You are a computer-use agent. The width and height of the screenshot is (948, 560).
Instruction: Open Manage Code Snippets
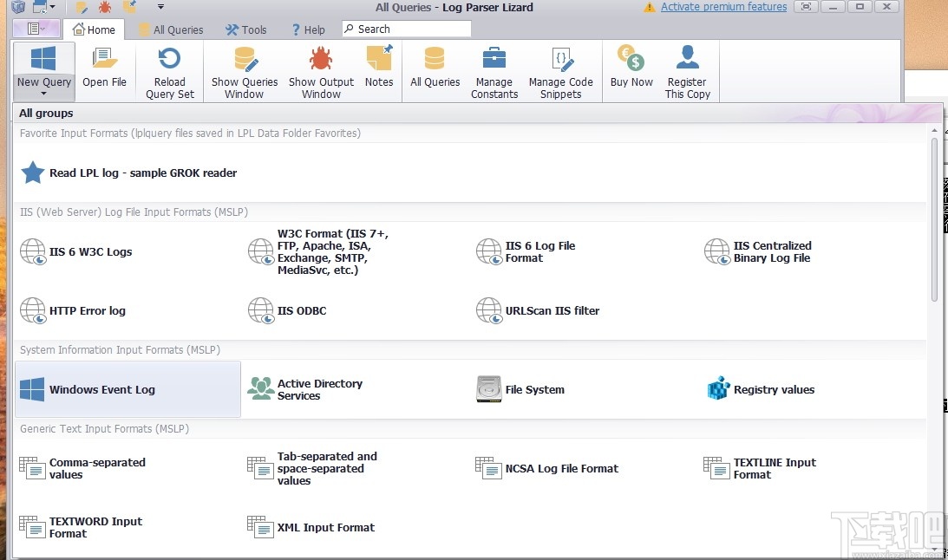pos(560,73)
